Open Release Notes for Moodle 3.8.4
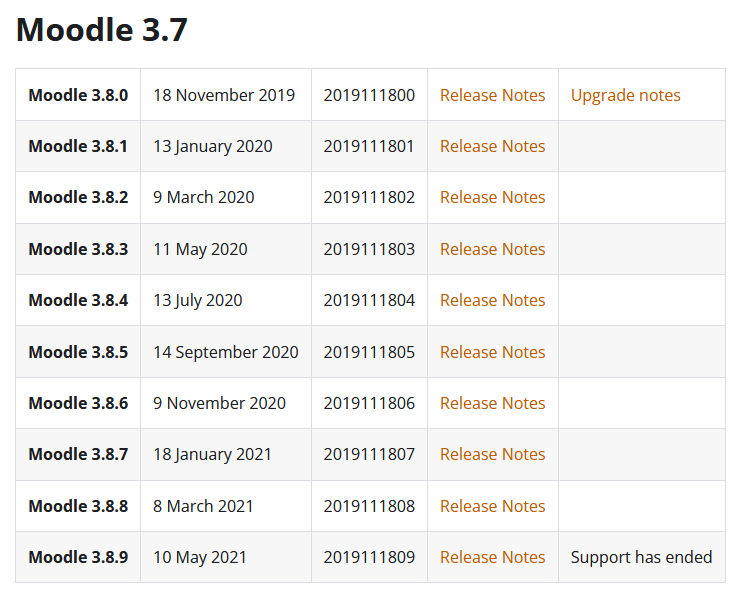 point(492,300)
